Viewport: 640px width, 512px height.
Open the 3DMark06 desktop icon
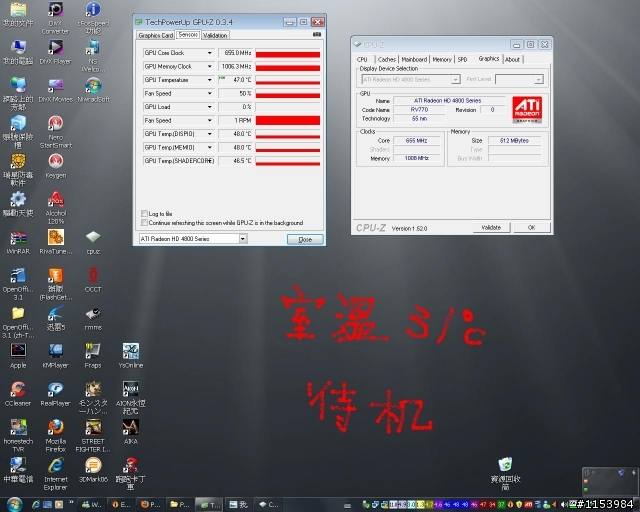tap(93, 470)
